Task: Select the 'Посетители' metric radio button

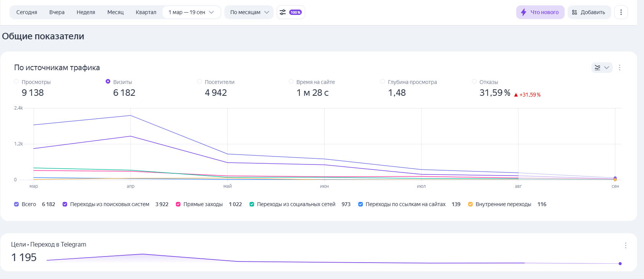Action: pos(200,82)
